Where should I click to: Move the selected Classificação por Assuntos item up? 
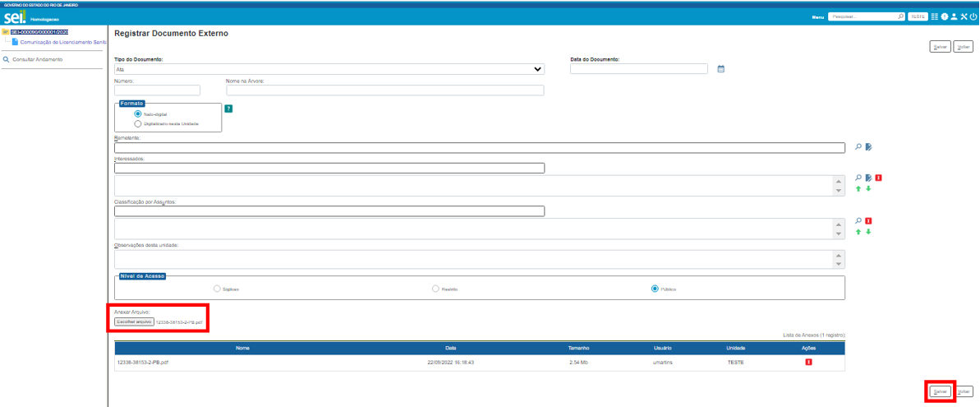coord(858,232)
